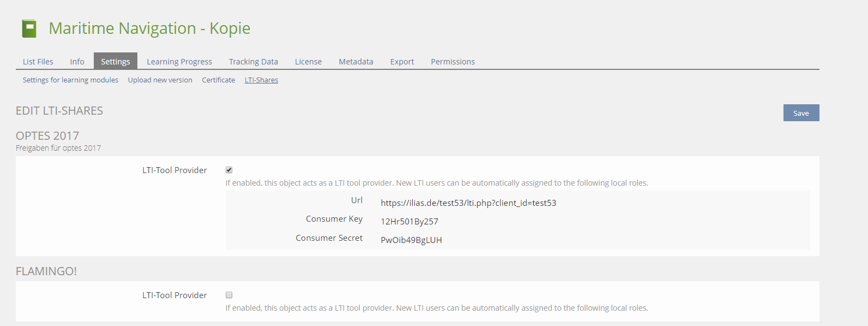Disable LTI-Tool Provider for OPTES 2017
Image resolution: width=868 pixels, height=326 pixels.
click(x=229, y=170)
